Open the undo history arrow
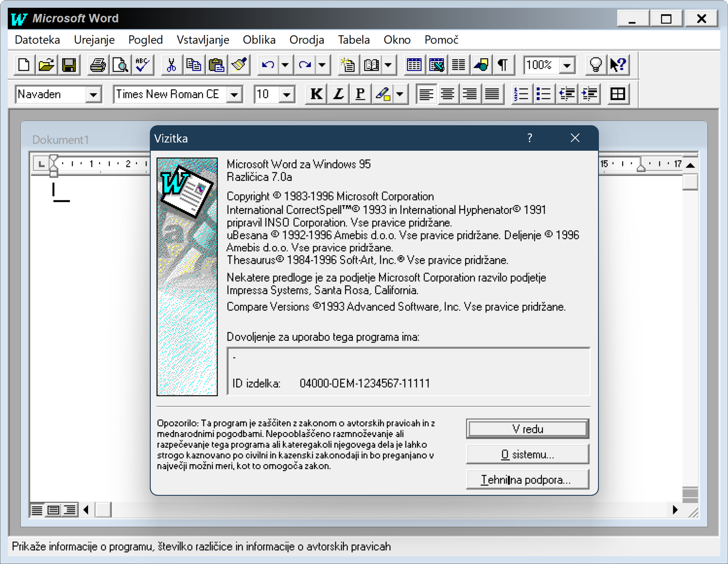This screenshot has height=564, width=728. 285,65
